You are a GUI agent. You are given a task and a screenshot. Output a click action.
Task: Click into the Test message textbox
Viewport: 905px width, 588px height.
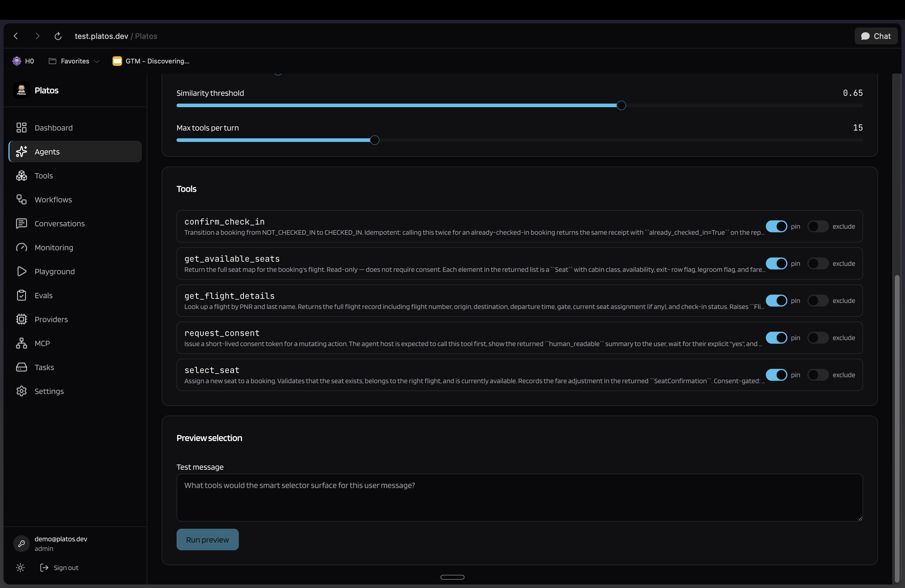click(519, 498)
